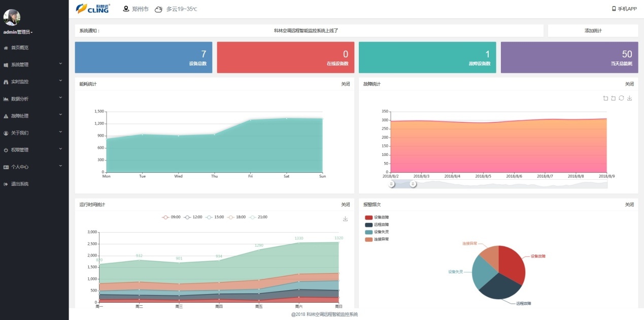Expand the 系统管理 sidebar menu
Viewport: 644px width, 320px height.
[34, 65]
